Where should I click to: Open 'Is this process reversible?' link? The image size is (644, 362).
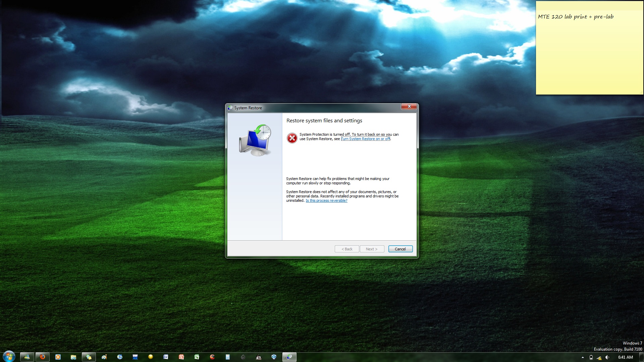coord(326,200)
